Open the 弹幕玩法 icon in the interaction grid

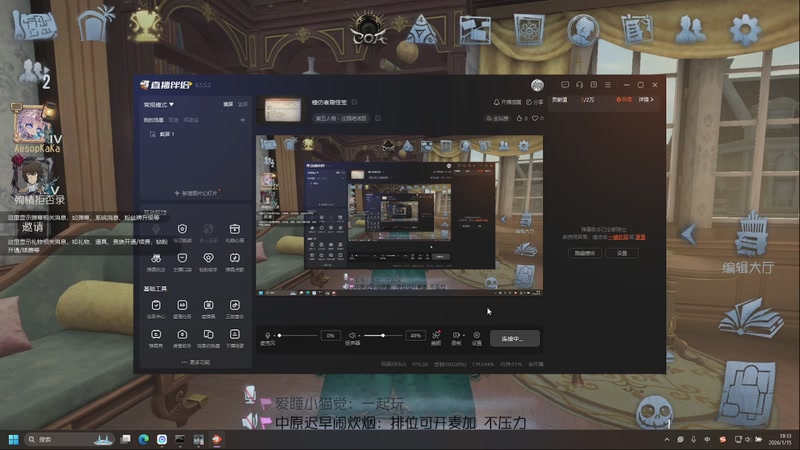pyautogui.click(x=156, y=258)
